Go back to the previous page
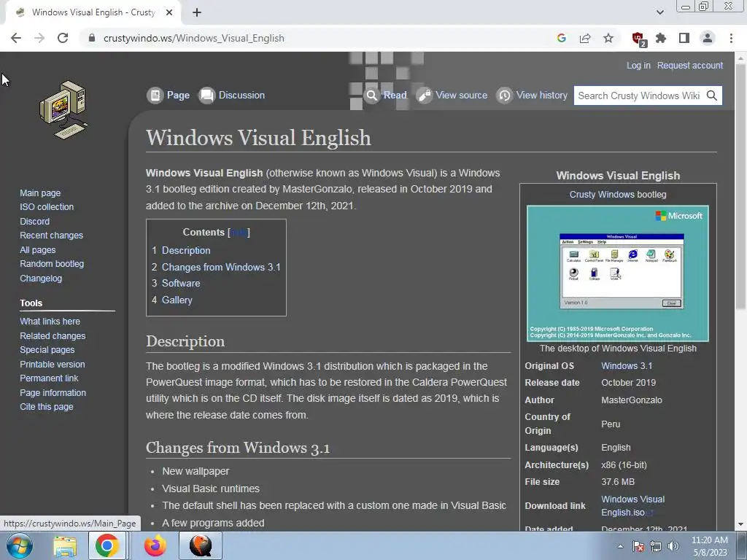 [x=16, y=38]
